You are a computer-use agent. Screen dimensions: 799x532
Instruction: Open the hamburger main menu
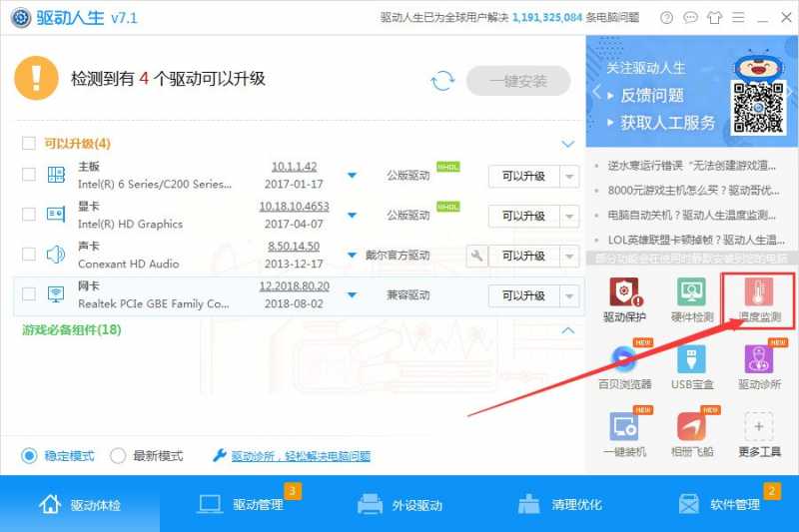click(738, 18)
